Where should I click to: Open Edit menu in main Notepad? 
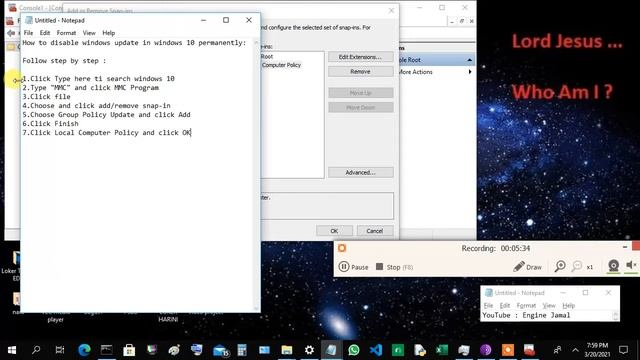click(x=45, y=33)
